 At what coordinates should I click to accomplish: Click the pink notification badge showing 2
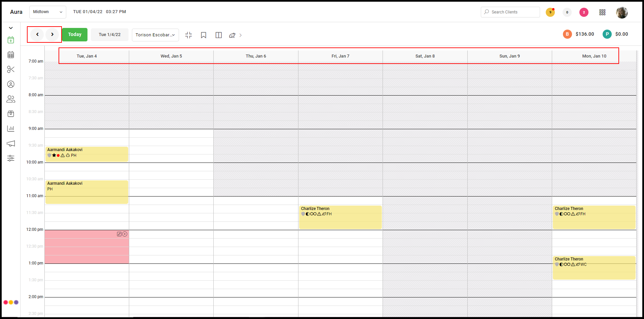click(x=584, y=12)
